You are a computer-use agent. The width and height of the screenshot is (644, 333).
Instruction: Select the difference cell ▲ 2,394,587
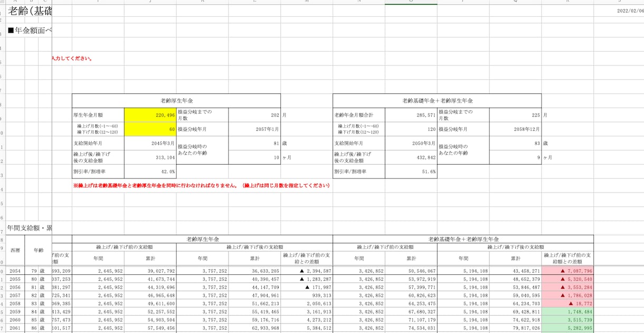click(307, 271)
